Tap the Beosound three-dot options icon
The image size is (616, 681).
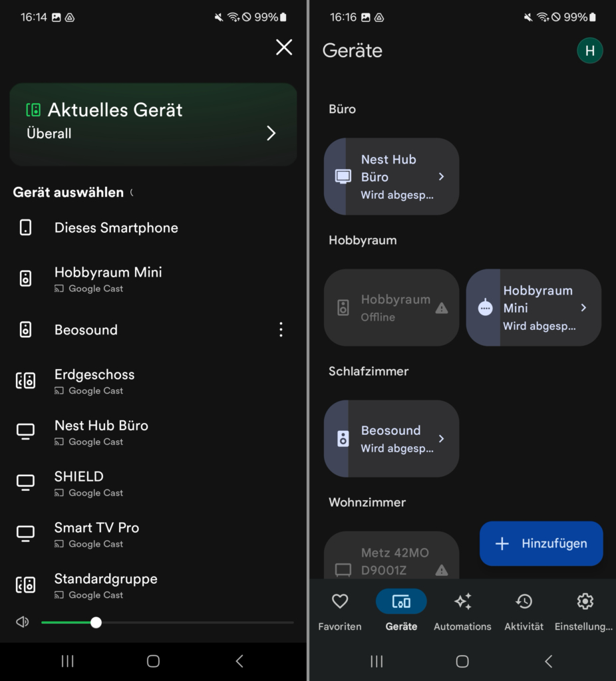pos(281,330)
